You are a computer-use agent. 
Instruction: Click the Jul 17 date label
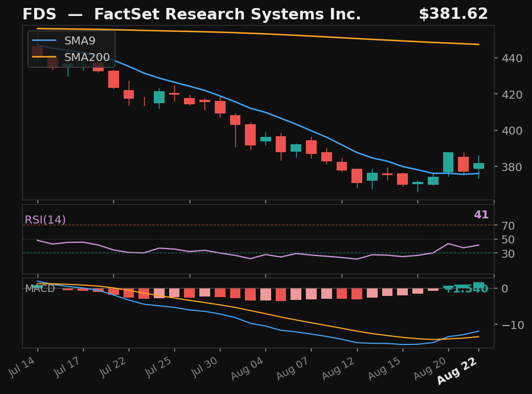tap(68, 367)
